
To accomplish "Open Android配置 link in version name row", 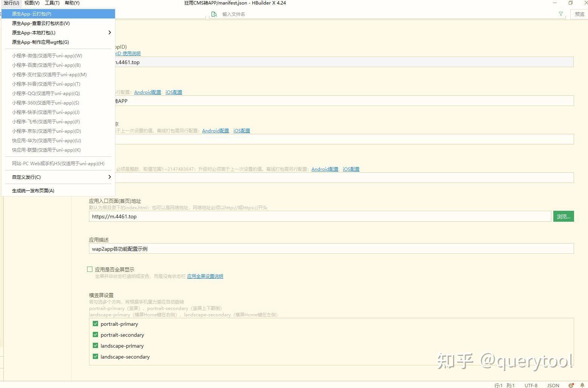I will pos(215,131).
